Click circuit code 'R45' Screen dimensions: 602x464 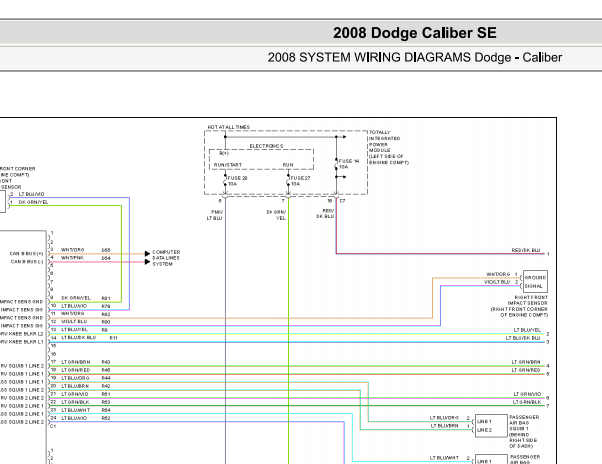click(106, 370)
